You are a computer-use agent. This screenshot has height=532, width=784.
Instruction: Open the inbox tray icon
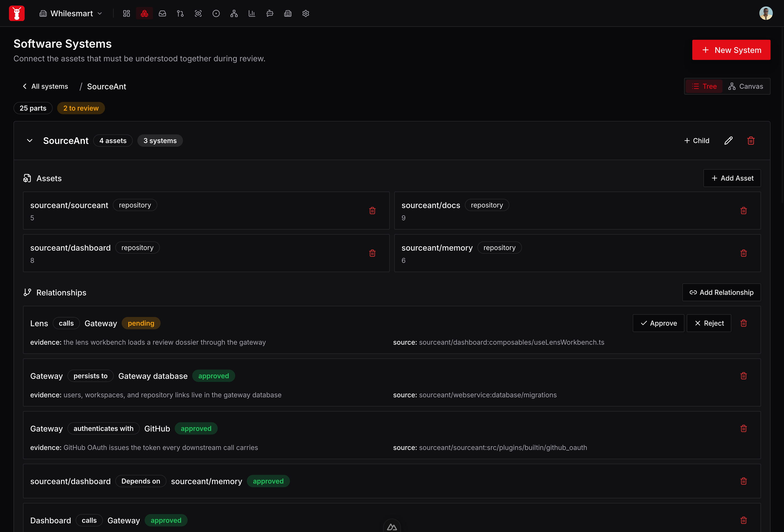point(162,13)
